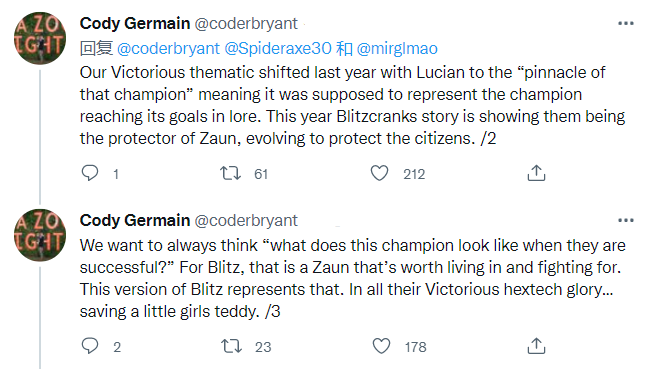Reply to the first tweet about Lucian
Screen dimensions: 648x369
tap(90, 173)
